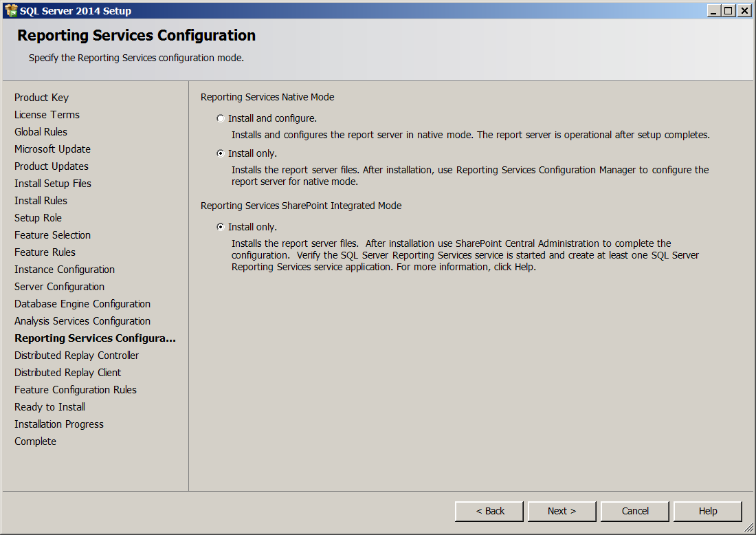Click the Product Updates step
This screenshot has height=535, width=756.
coord(52,166)
